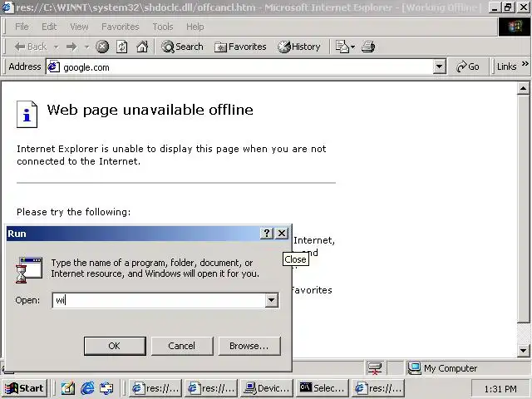
Task: Click Cancel in the Run dialog
Action: coord(182,346)
